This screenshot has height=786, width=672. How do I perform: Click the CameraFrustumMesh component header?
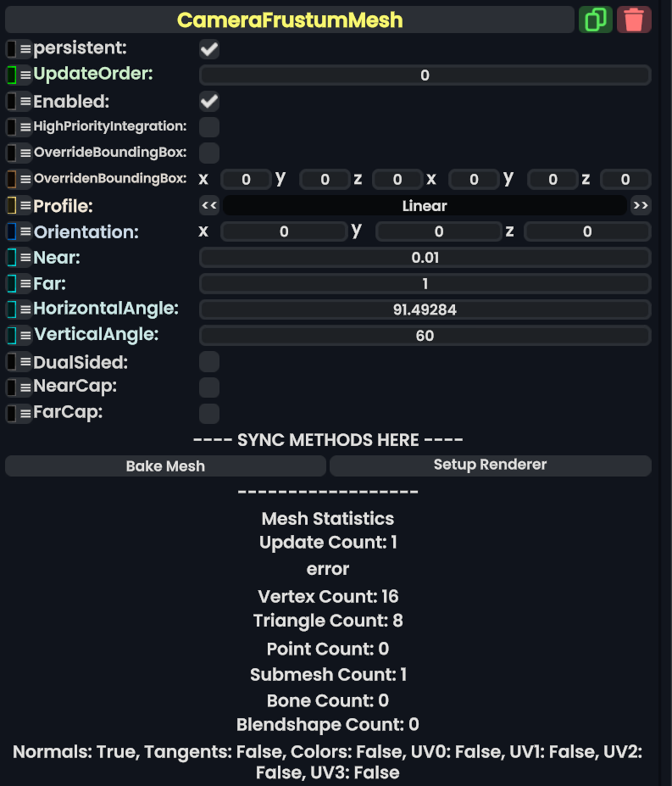tap(290, 20)
